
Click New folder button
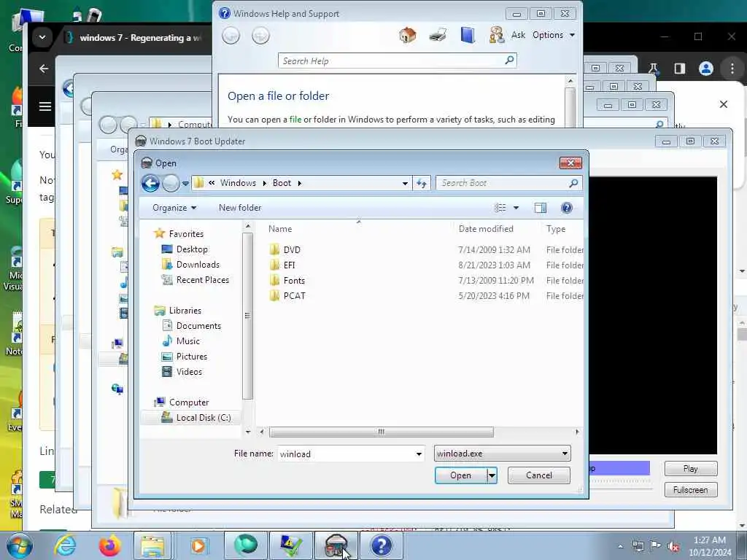(x=240, y=208)
